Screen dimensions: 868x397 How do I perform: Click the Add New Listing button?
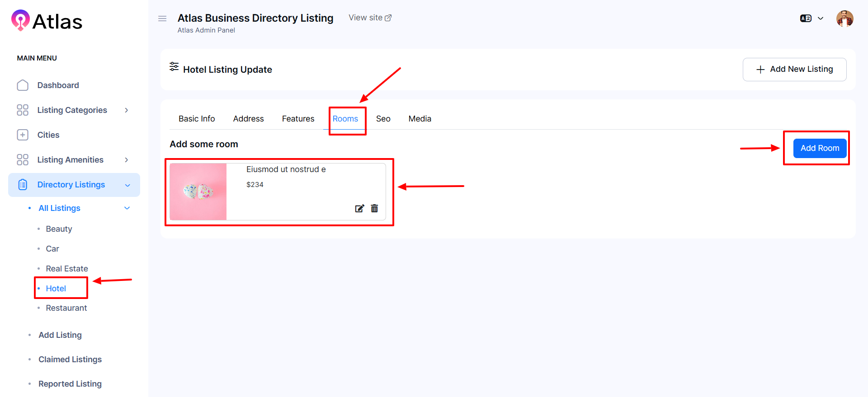point(794,69)
